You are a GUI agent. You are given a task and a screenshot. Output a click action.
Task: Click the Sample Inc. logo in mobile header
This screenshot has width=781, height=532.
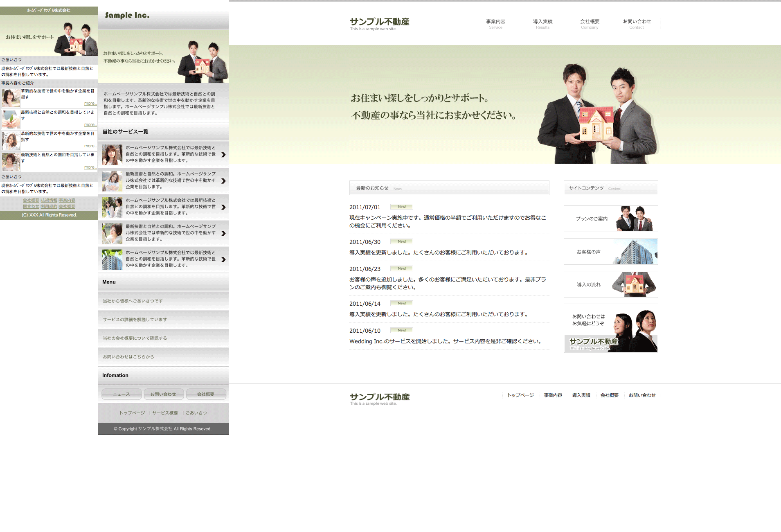click(x=127, y=16)
